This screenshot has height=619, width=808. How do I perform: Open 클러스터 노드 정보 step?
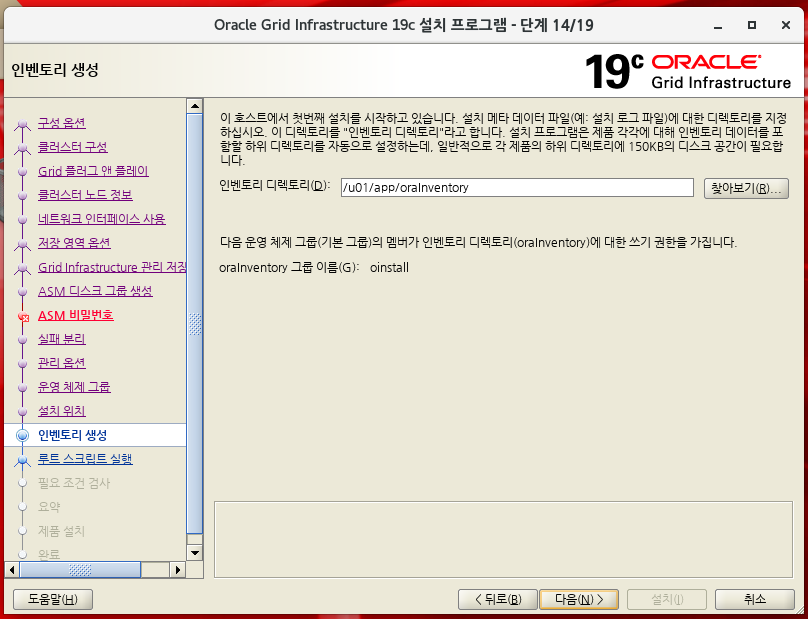85,195
